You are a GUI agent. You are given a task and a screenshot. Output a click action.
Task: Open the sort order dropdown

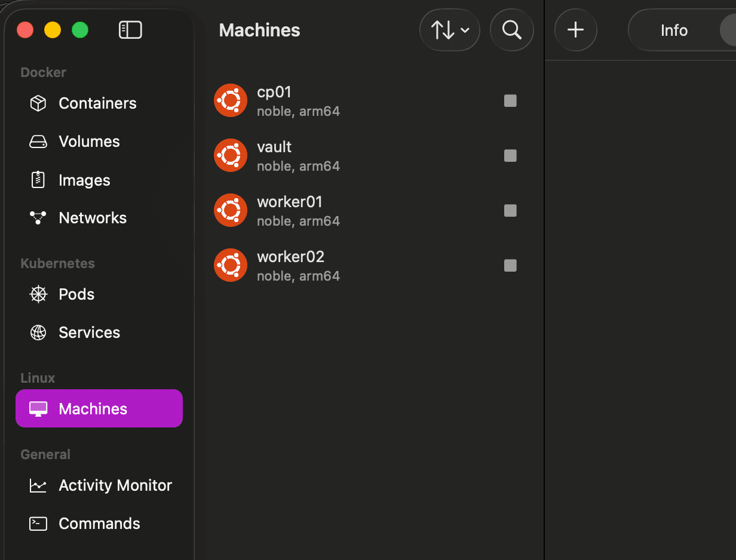coord(450,30)
